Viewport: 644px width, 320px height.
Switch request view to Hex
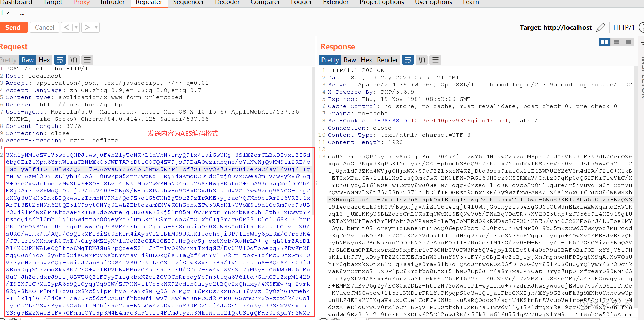pos(44,60)
